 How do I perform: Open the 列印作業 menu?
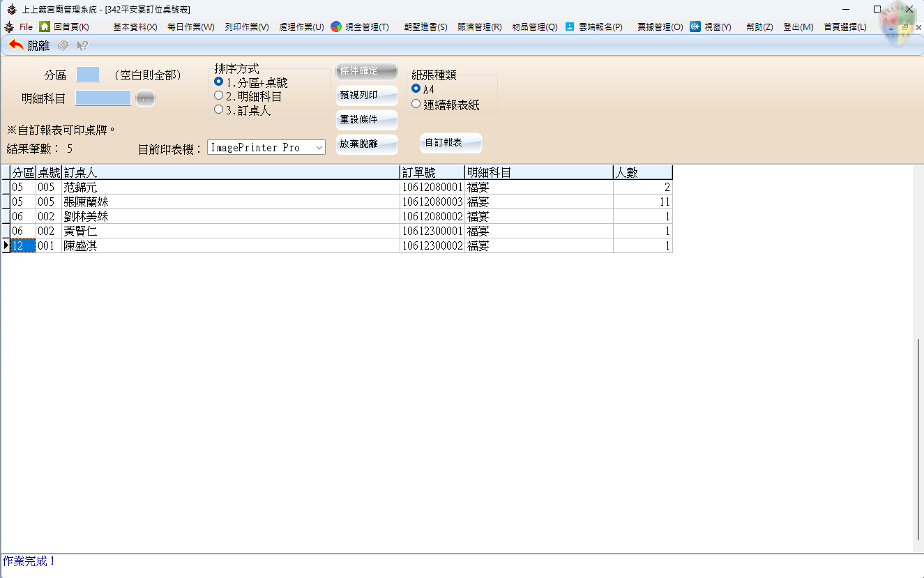click(246, 26)
